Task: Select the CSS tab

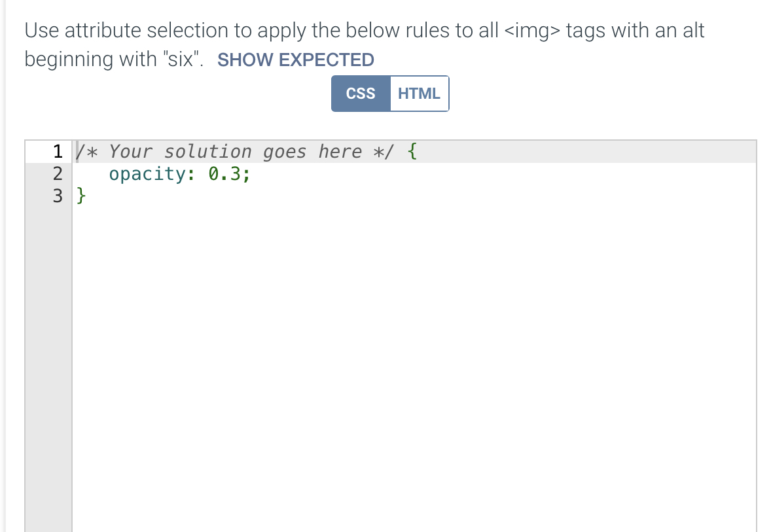Action: 361,93
